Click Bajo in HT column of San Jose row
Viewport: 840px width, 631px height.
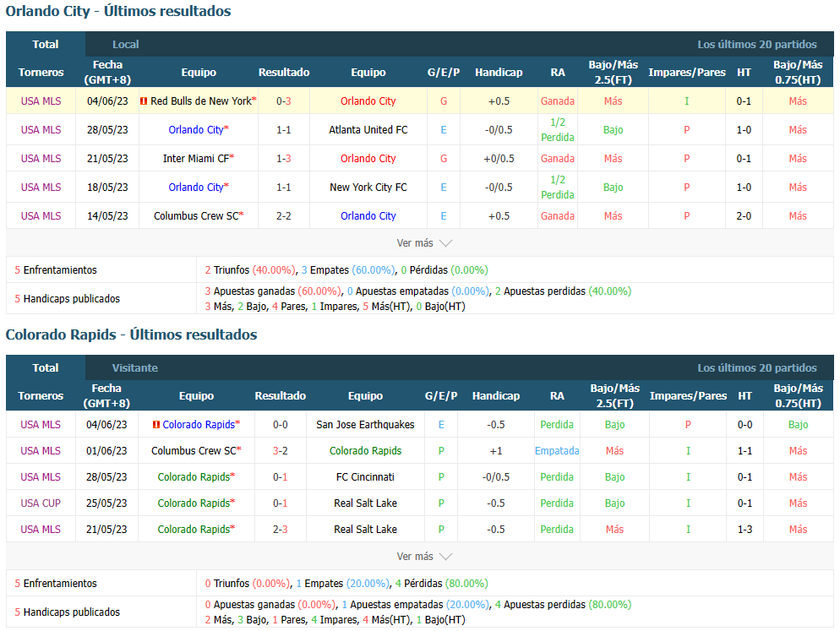pos(798,425)
